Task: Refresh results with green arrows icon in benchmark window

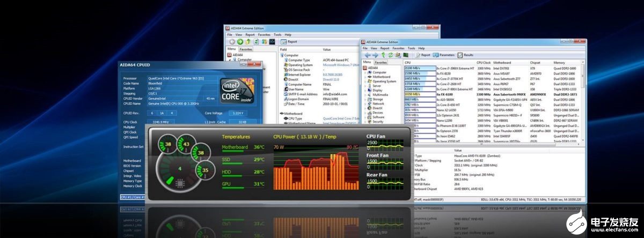Action: 391,55
